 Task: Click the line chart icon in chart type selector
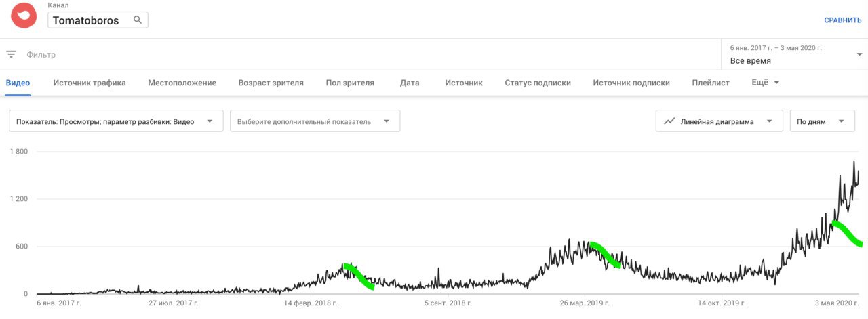click(669, 121)
